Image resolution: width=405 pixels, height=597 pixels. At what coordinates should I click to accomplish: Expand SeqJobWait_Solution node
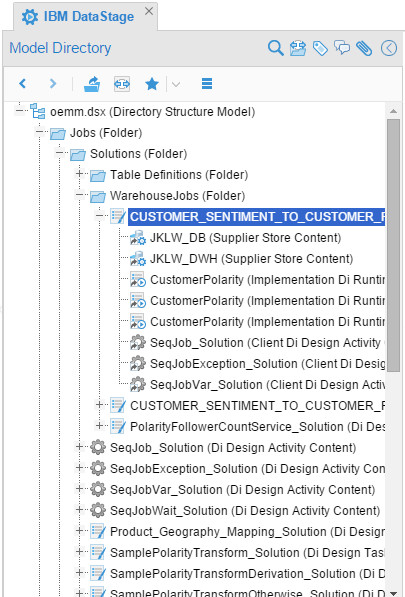point(80,509)
